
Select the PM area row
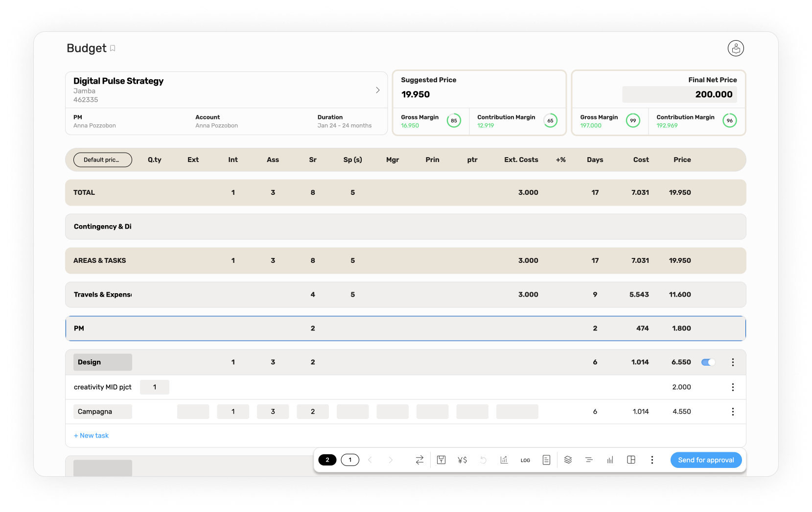point(406,328)
